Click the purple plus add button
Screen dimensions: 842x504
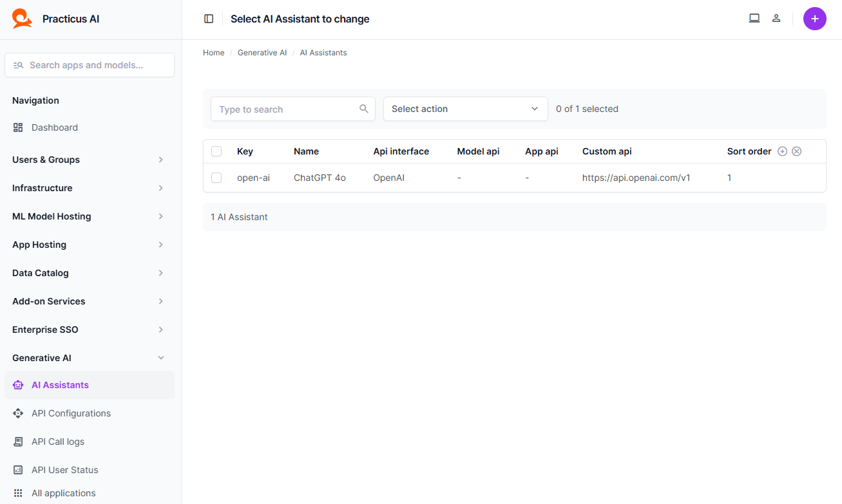[814, 19]
